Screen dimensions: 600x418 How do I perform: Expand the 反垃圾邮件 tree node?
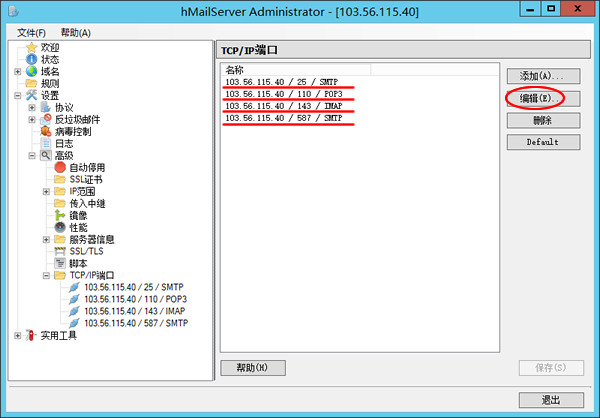point(32,120)
